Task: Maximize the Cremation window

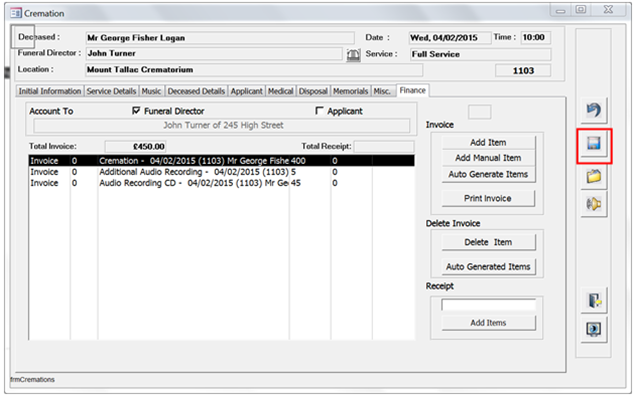Action: click(581, 10)
